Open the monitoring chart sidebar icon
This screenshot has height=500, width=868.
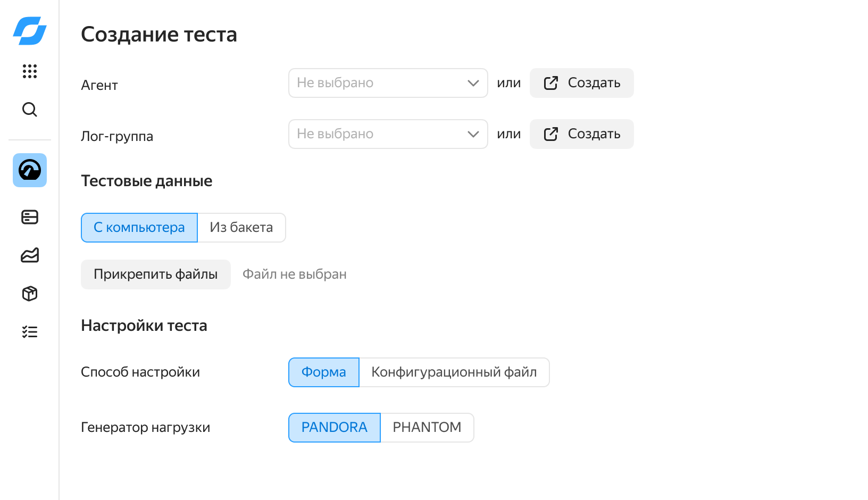(x=29, y=255)
